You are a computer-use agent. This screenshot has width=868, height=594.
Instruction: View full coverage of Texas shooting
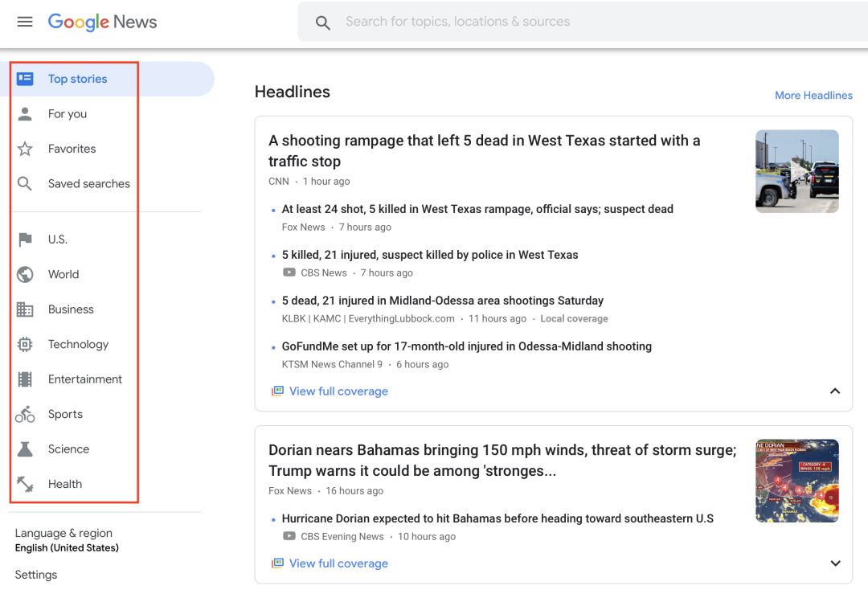click(x=338, y=391)
